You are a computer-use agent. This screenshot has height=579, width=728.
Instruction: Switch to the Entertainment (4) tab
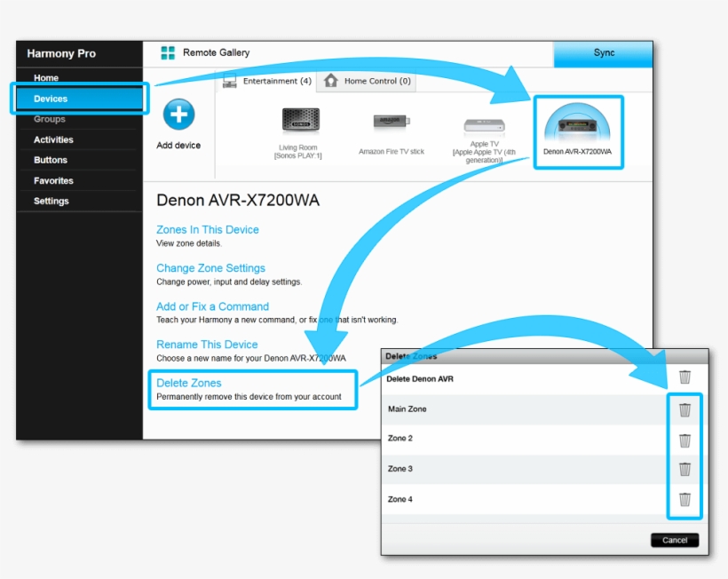tap(267, 81)
